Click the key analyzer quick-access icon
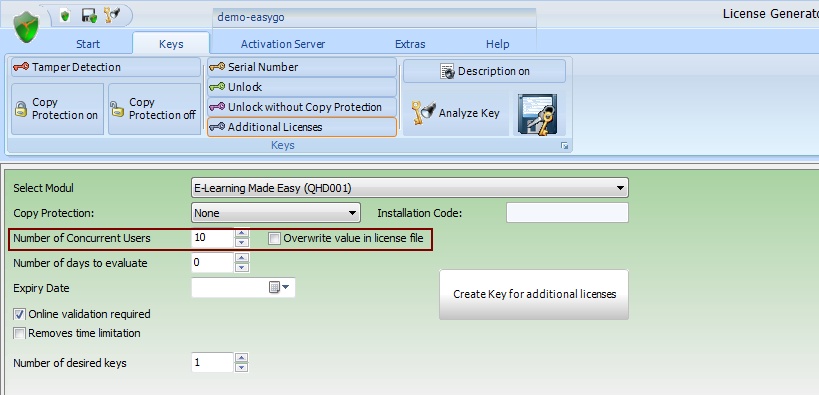The image size is (819, 395). tap(112, 16)
